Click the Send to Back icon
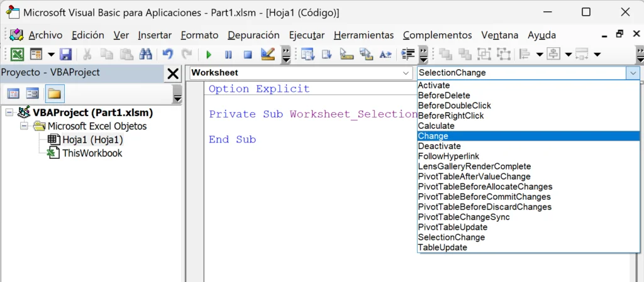This screenshot has height=282, width=644. 465,54
